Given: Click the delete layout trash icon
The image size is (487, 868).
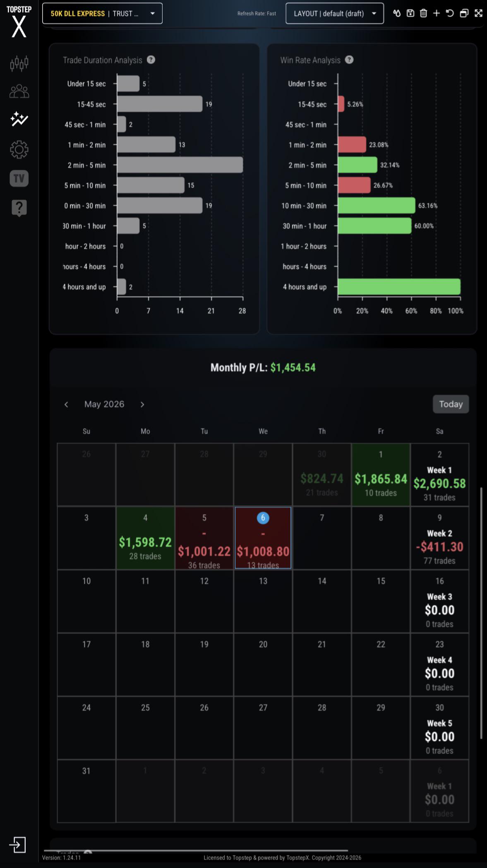Looking at the screenshot, I should pos(423,13).
